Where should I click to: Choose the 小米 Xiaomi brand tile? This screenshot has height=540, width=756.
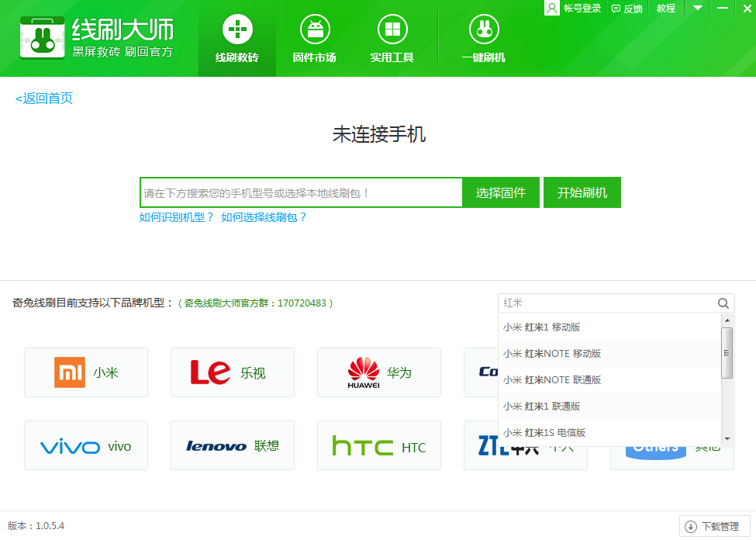(x=86, y=372)
